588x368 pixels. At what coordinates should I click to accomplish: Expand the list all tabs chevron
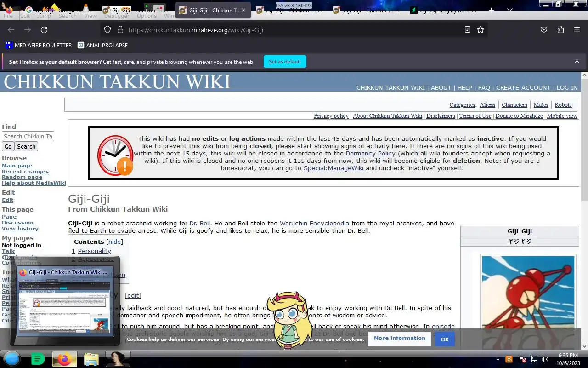tap(510, 10)
